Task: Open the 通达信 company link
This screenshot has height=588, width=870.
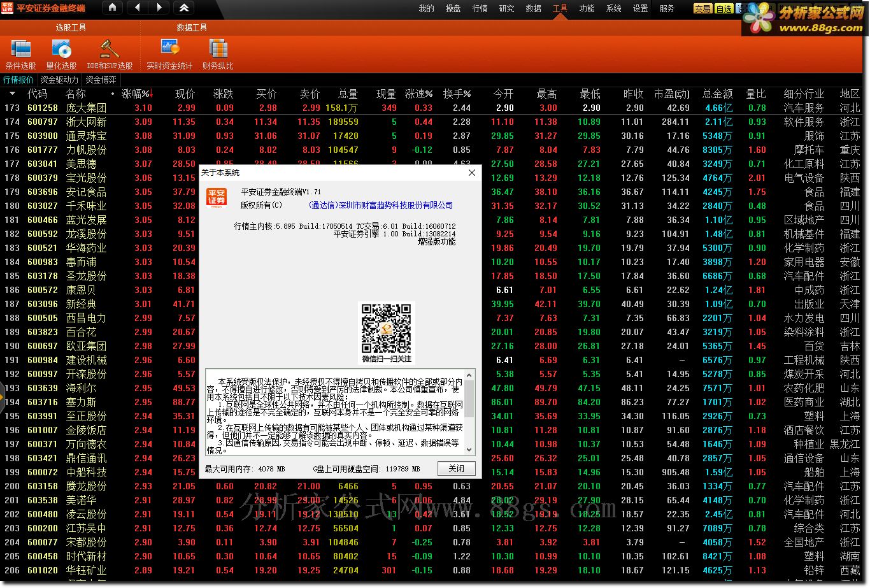Action: click(x=380, y=205)
